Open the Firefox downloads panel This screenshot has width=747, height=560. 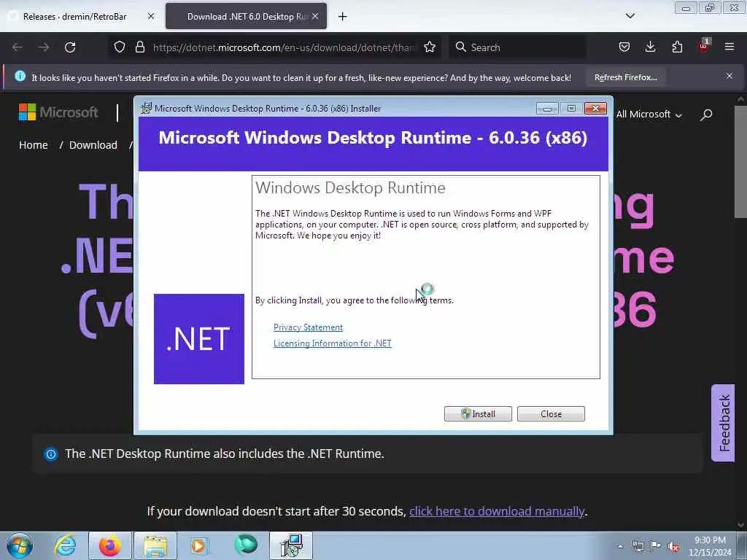point(650,47)
